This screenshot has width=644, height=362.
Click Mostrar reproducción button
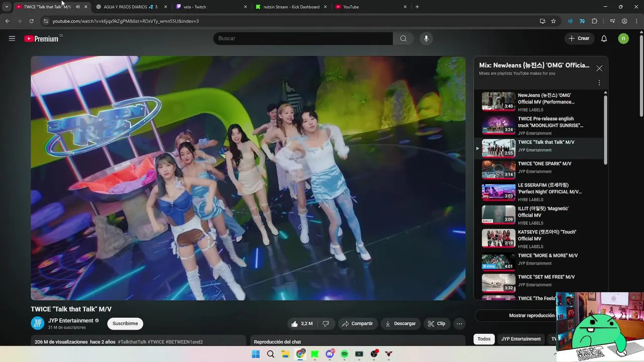click(x=531, y=316)
